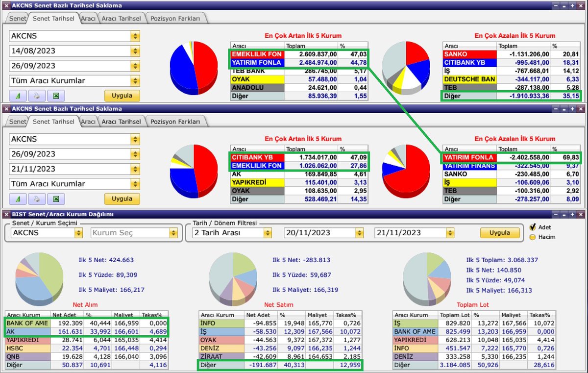This screenshot has width=588, height=373.
Task: Open Aracı Tarihsel tab in 21/11/2023 window
Action: click(x=121, y=122)
